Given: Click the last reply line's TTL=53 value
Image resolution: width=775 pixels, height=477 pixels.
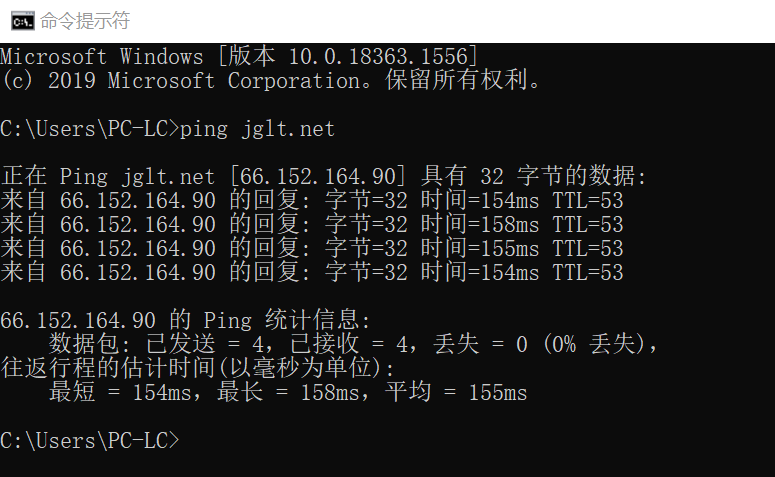Looking at the screenshot, I should 588,273.
